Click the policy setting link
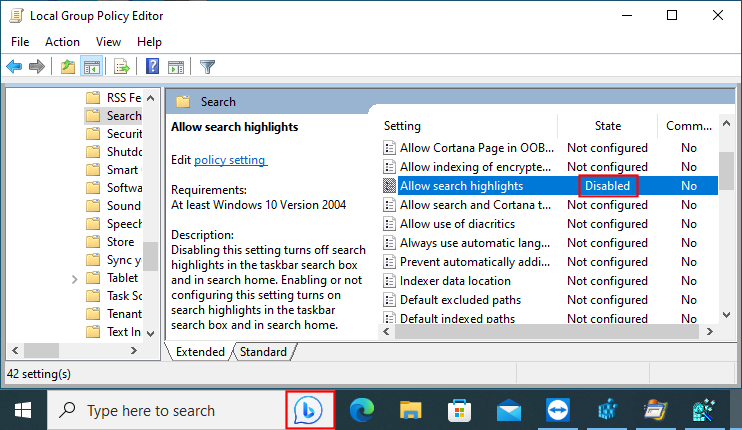 point(230,160)
